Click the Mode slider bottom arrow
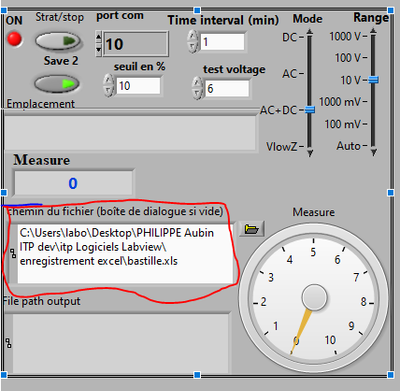 pyautogui.click(x=310, y=153)
